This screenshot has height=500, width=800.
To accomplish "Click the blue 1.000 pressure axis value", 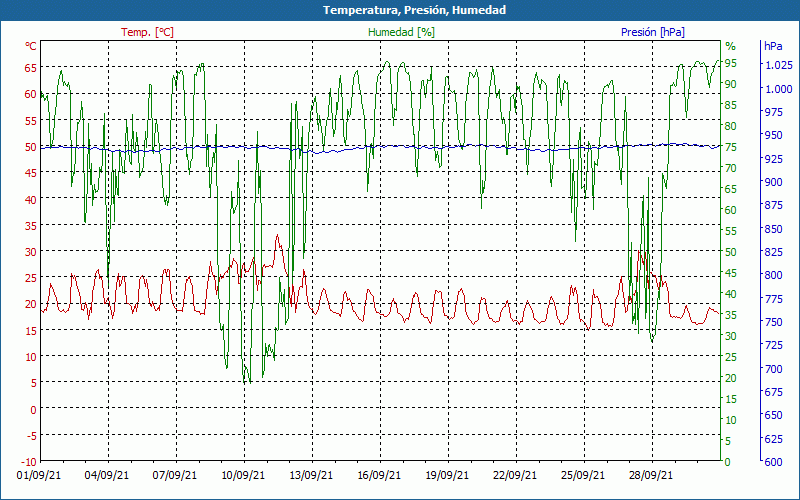I will point(778,89).
